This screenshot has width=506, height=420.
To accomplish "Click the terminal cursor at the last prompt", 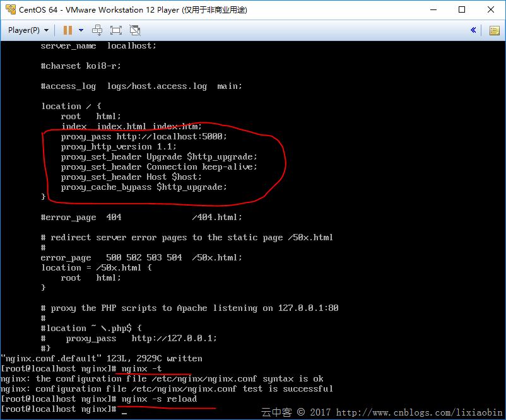I will click(x=124, y=412).
